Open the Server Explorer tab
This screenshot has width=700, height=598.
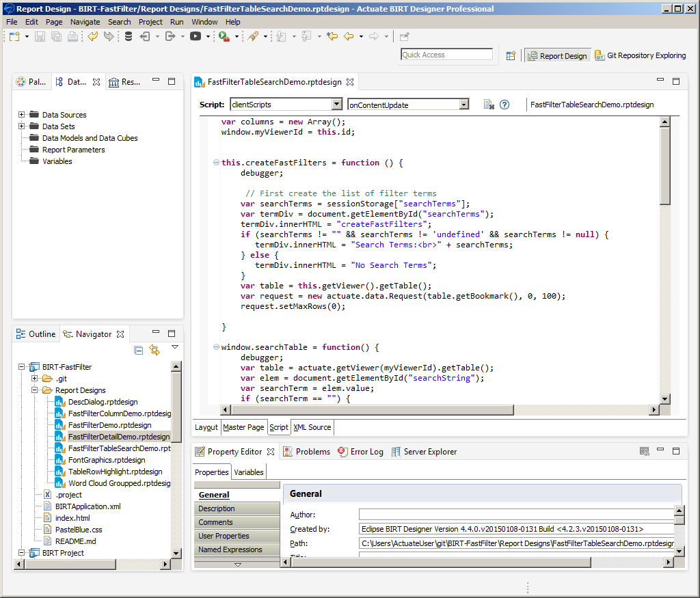[x=424, y=452]
